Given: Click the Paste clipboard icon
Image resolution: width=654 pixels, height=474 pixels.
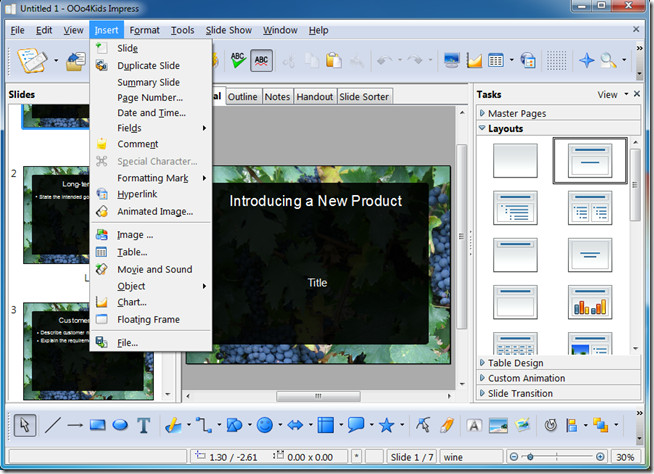Looking at the screenshot, I should pyautogui.click(x=334, y=61).
